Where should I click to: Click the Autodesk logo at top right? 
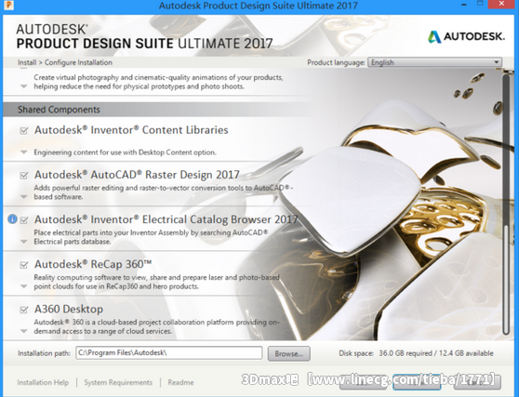[x=466, y=36]
